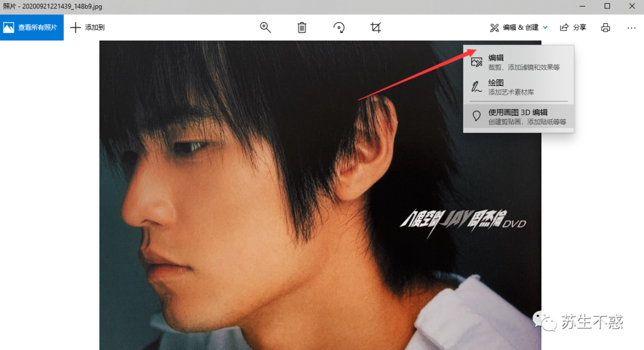
Task: Click the 编辑 picture icon in menu
Action: coord(476,62)
